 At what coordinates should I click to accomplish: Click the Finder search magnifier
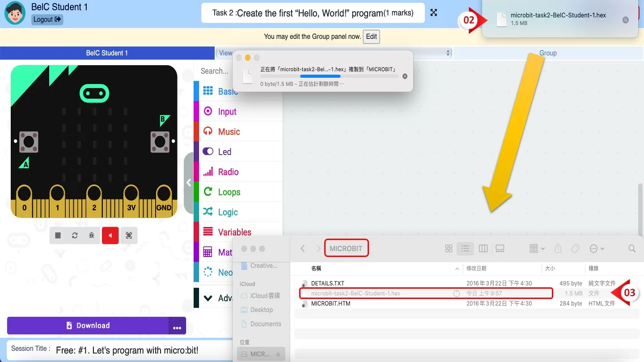pos(632,248)
